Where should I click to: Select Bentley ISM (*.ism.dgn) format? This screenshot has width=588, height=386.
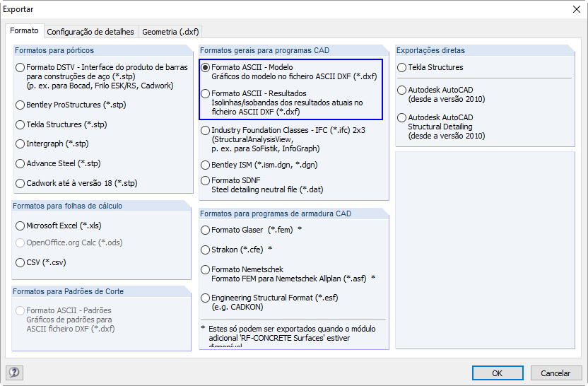pyautogui.click(x=205, y=165)
